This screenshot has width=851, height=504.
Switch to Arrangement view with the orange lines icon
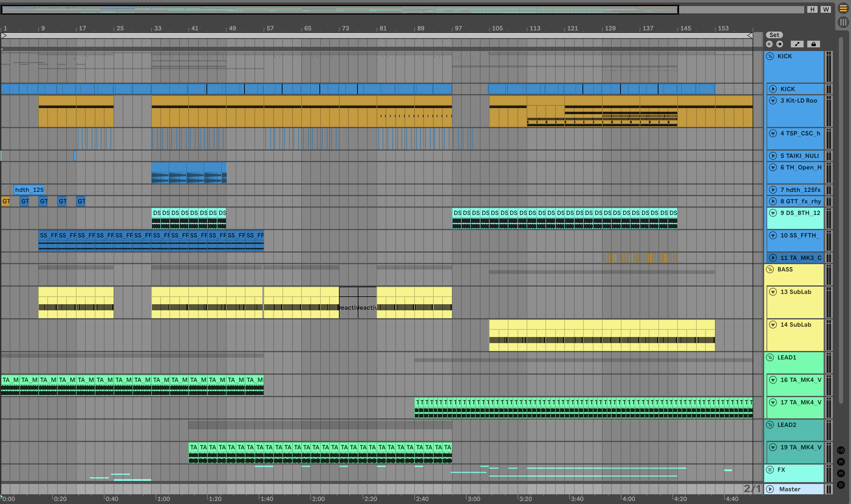click(x=843, y=9)
